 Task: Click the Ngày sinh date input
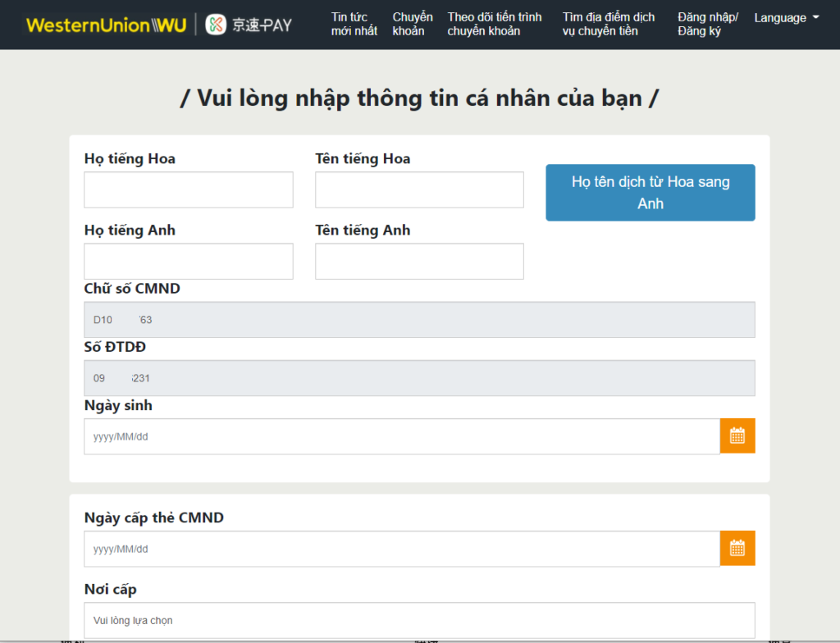402,436
